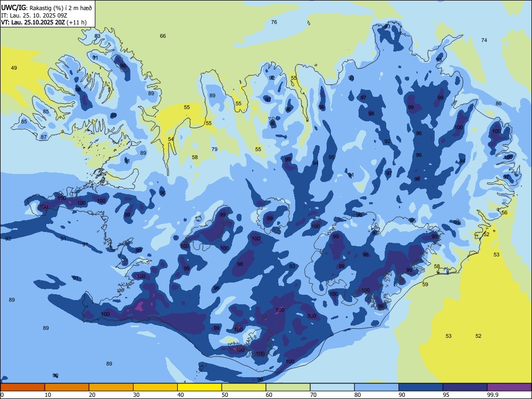This screenshot has height=399, width=532.
Task: Select the medium blue 80–90 legend swatch
Action: pos(377,387)
